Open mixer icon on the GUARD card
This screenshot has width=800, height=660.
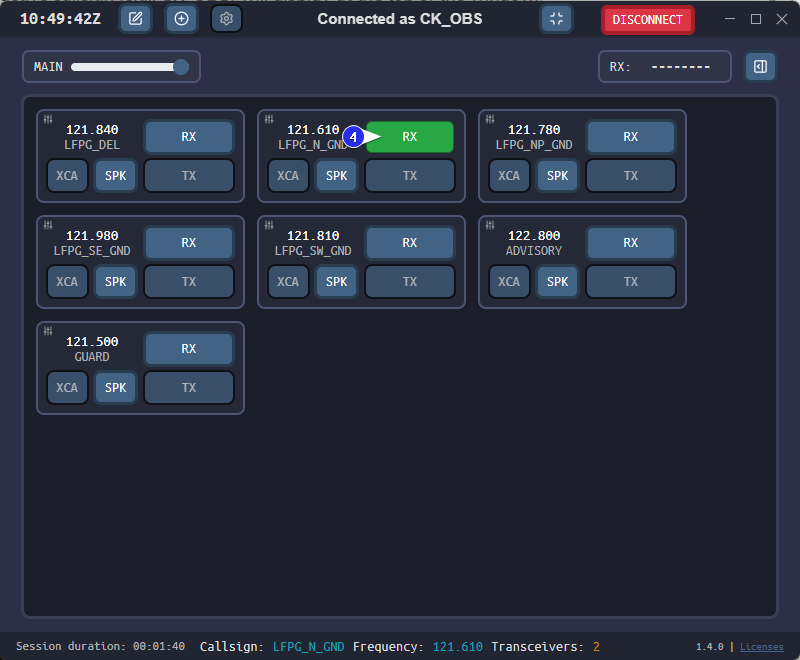(48, 332)
